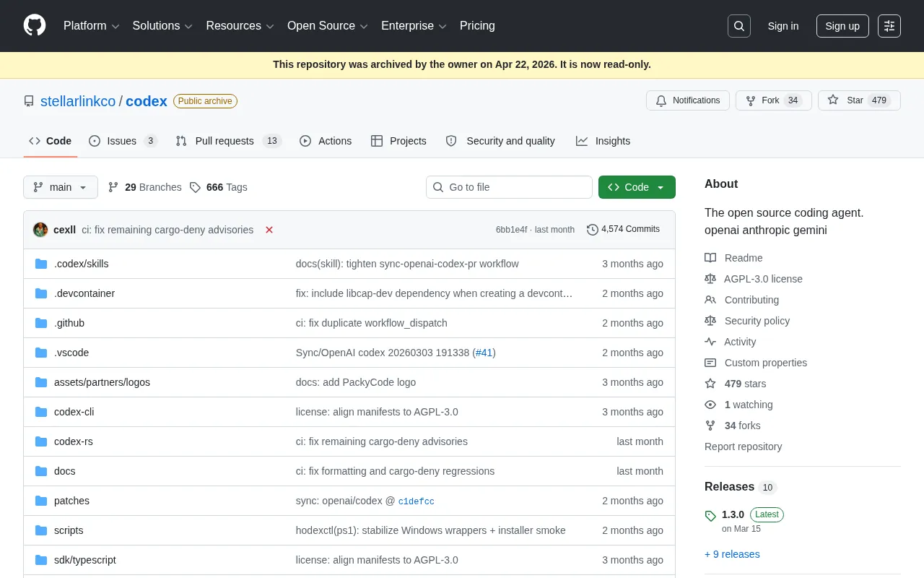Select the Insights tab

point(603,141)
